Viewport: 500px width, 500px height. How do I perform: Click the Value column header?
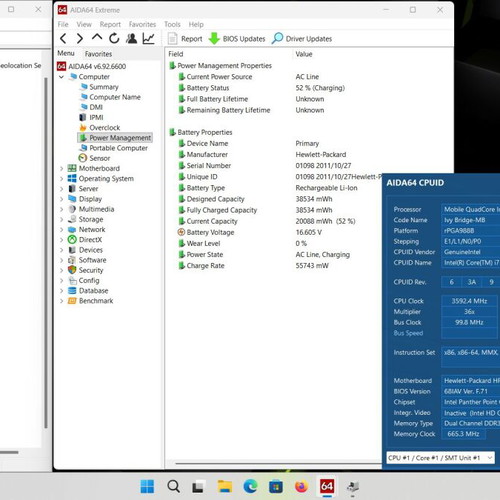304,54
